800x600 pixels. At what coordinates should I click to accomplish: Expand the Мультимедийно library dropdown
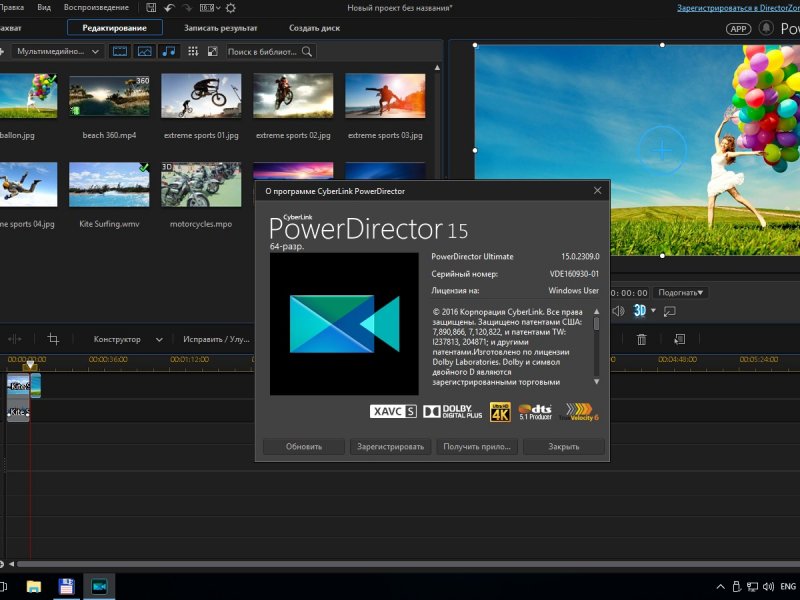[57, 52]
